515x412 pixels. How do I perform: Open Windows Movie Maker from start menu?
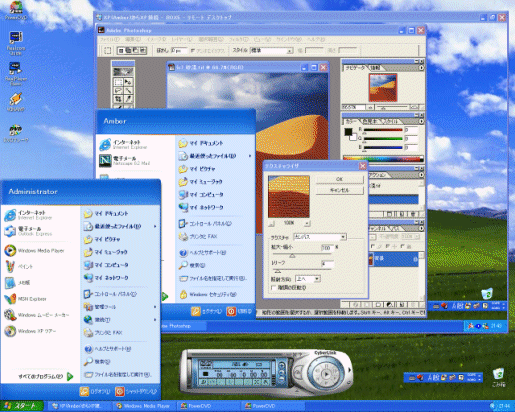coord(37,315)
